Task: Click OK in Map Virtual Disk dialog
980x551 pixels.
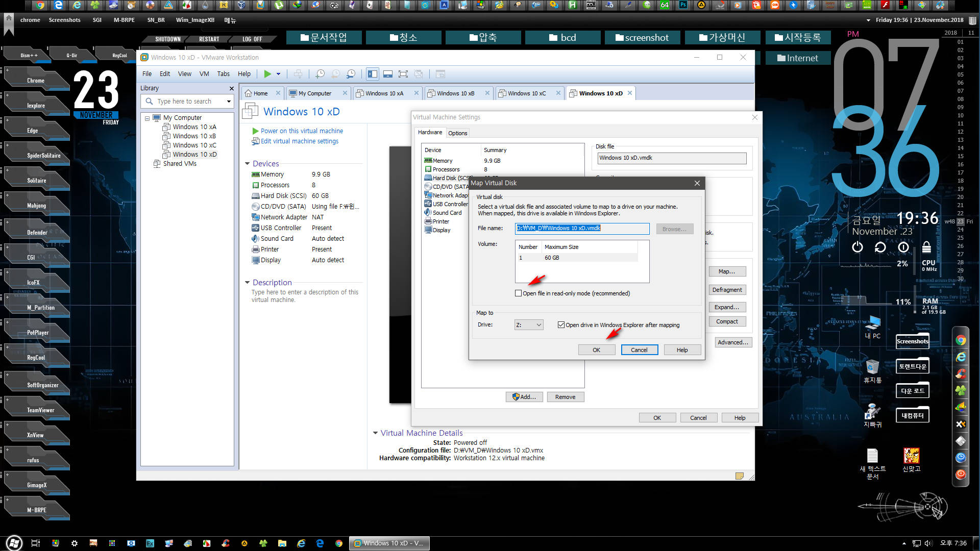Action: (596, 350)
